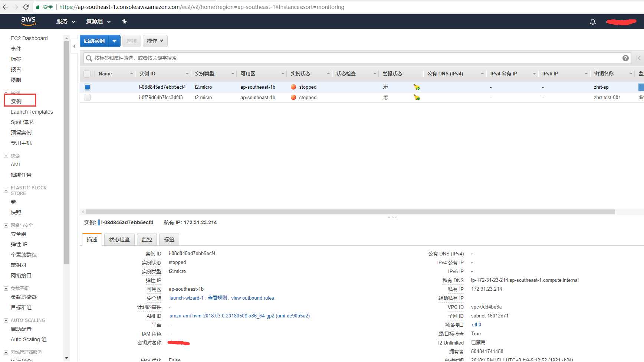
Task: Click the AWS logo
Action: 28,21
